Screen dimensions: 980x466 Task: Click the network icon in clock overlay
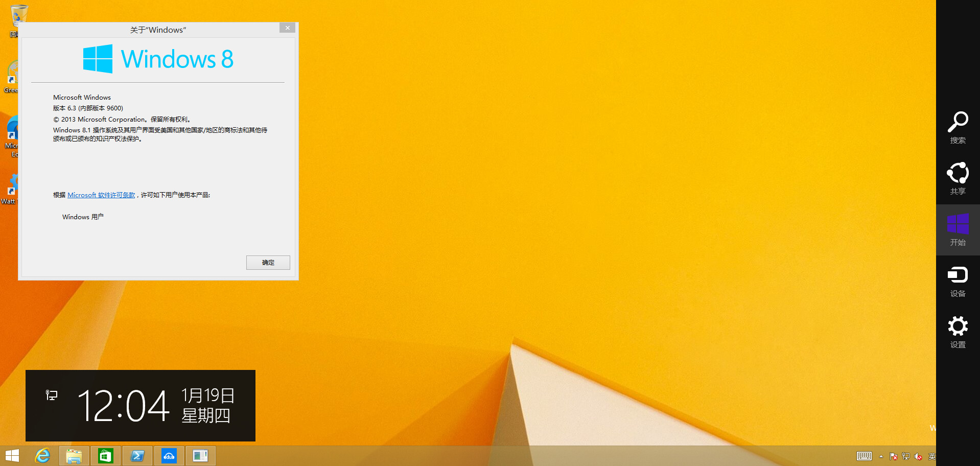coord(52,395)
